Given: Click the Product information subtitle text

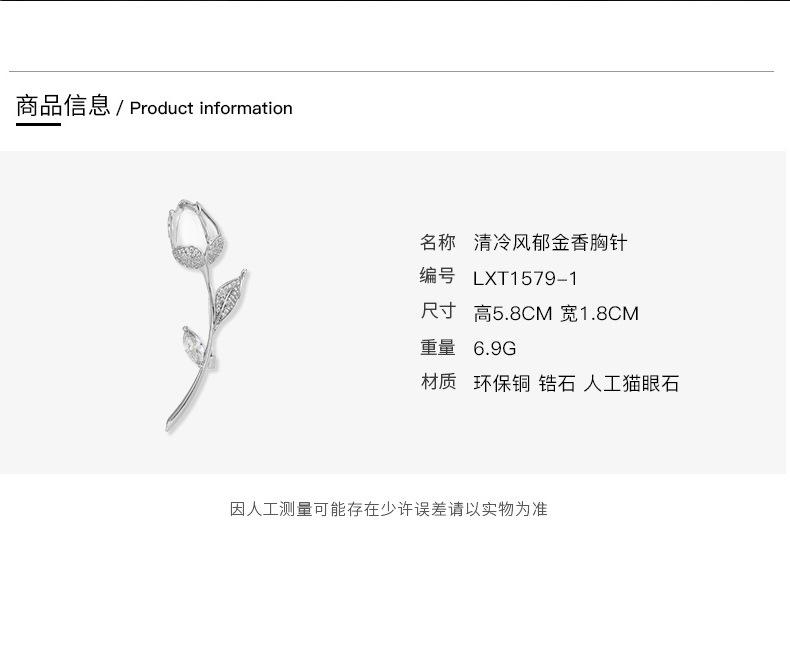Looking at the screenshot, I should click(x=211, y=108).
